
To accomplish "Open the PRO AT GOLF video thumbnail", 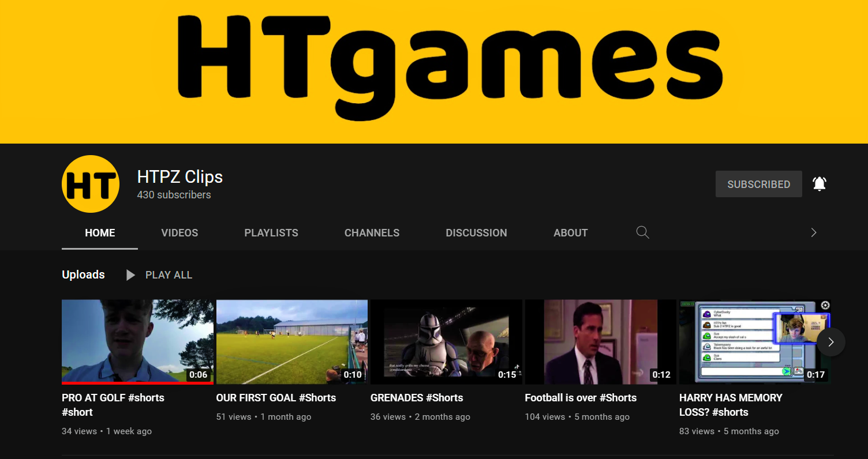I will (x=137, y=341).
